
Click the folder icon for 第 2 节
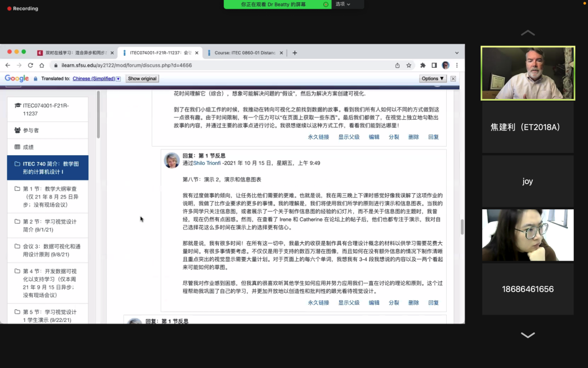[x=17, y=221]
